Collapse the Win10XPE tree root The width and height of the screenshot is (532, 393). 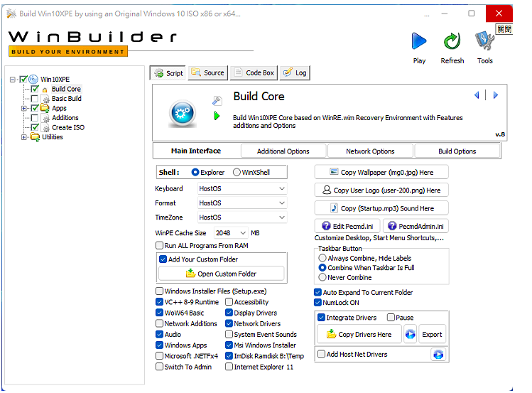click(13, 80)
